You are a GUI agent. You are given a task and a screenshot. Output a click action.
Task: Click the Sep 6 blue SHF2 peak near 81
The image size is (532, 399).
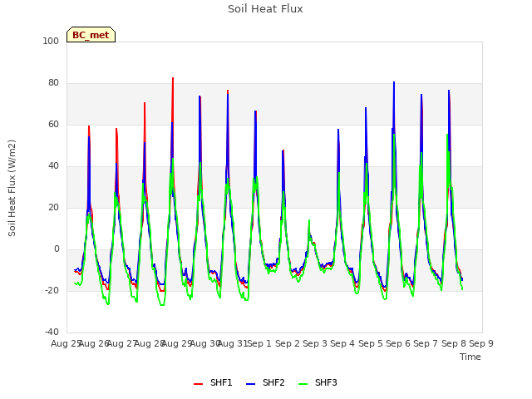(x=394, y=82)
